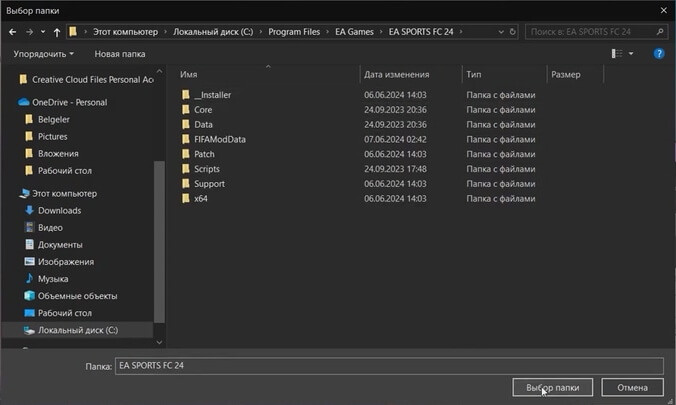Sort by 'Имя' column header
The height and width of the screenshot is (405, 676).
tap(188, 75)
